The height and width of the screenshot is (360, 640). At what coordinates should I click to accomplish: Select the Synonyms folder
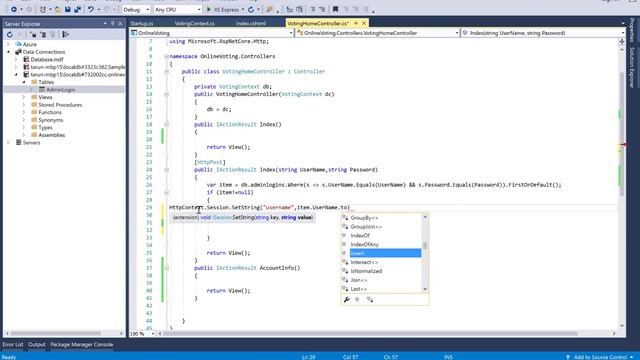tap(51, 120)
